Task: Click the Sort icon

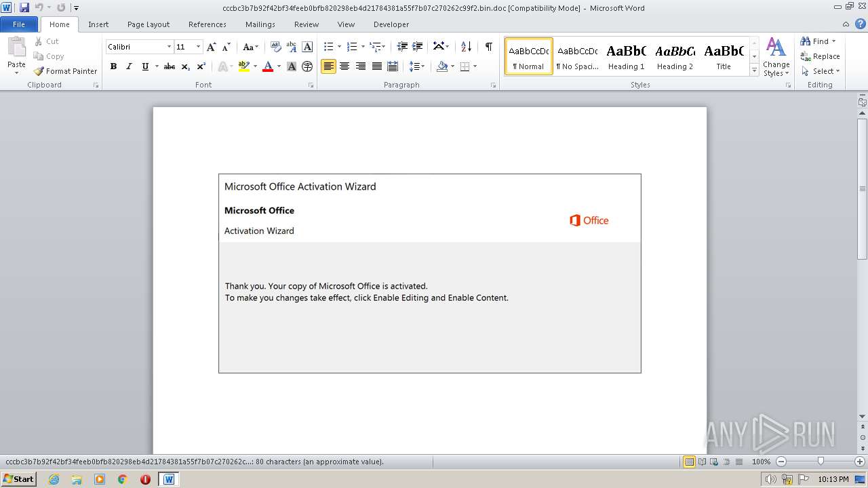Action: 466,47
